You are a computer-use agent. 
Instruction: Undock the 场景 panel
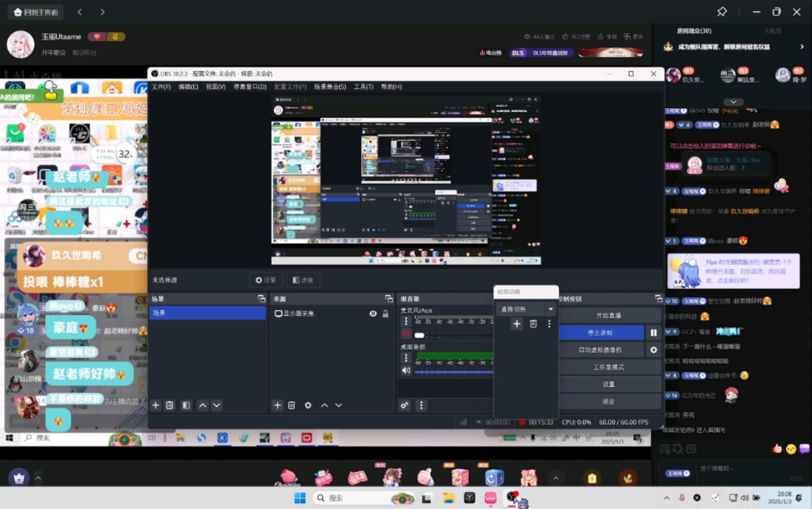click(x=261, y=299)
